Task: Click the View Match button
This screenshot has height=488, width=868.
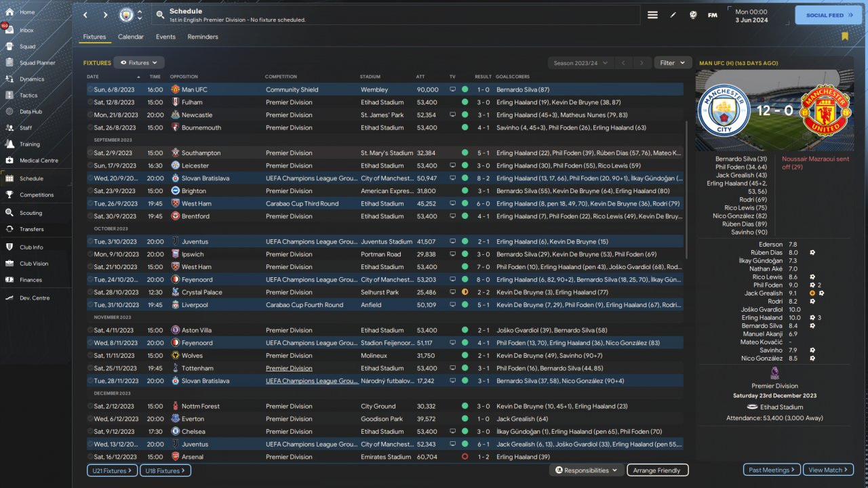Action: click(828, 470)
